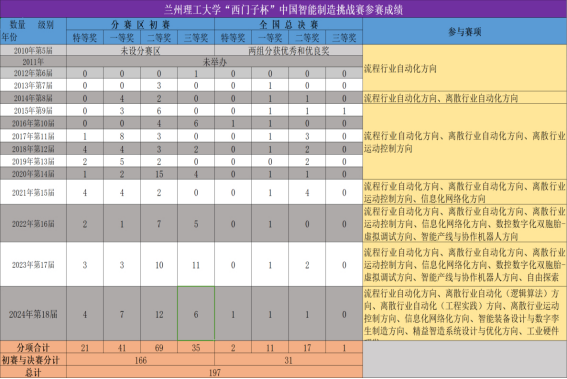
Task: Select the 2023年第17届 row label
Action: click(33, 264)
